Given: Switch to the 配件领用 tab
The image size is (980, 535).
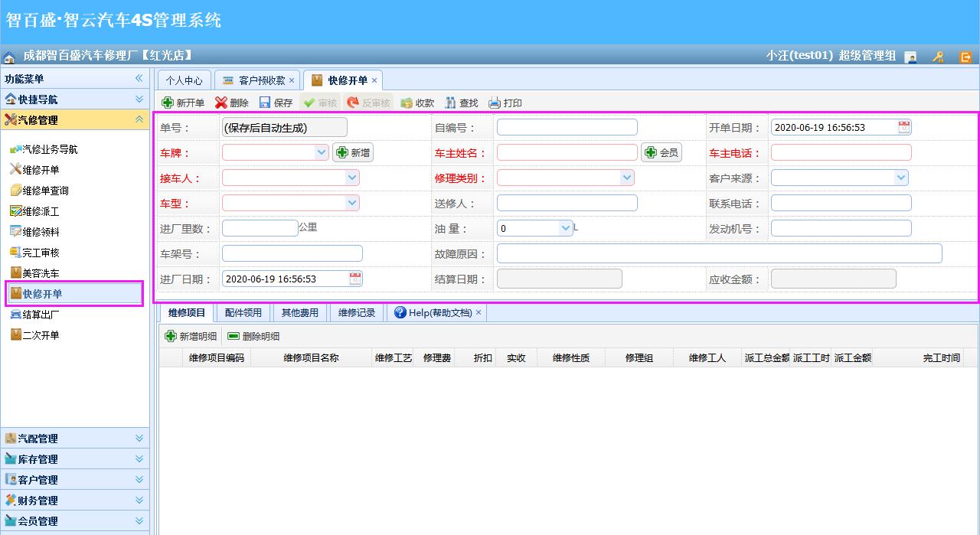Looking at the screenshot, I should [x=243, y=312].
